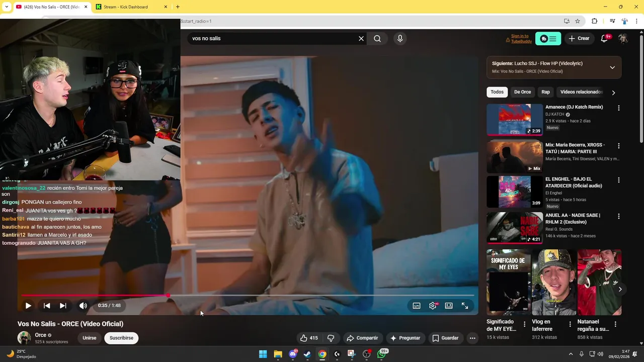Open the YouTube account avatar menu
The width and height of the screenshot is (644, 362).
(623, 39)
